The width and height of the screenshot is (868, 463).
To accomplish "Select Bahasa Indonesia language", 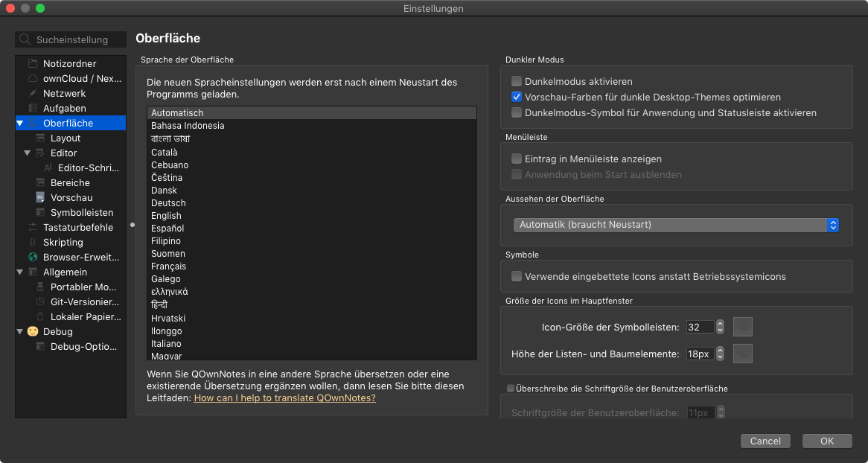I will click(x=312, y=126).
